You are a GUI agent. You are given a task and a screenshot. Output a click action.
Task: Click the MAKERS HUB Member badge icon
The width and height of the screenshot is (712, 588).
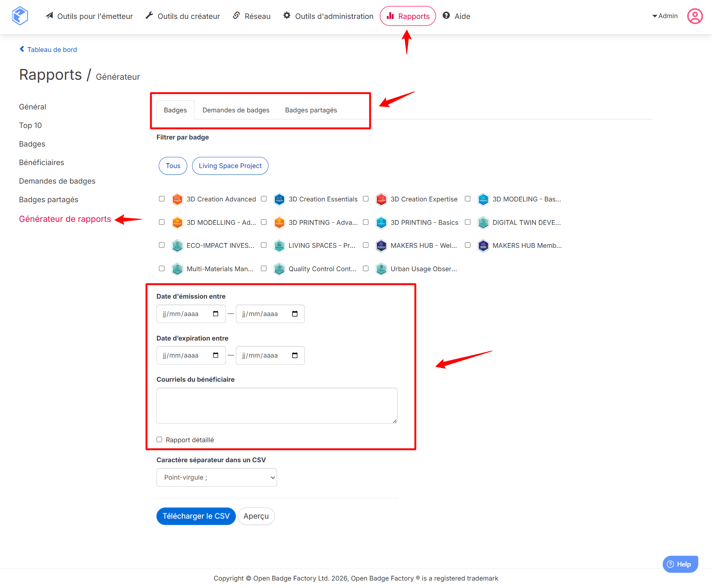(x=483, y=246)
